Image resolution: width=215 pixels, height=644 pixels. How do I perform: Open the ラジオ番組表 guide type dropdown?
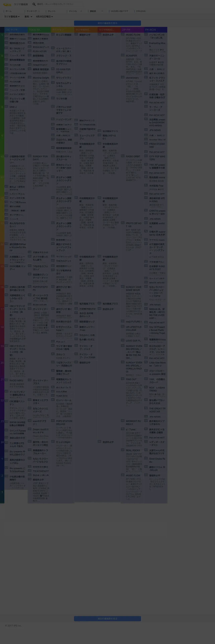click(12, 17)
